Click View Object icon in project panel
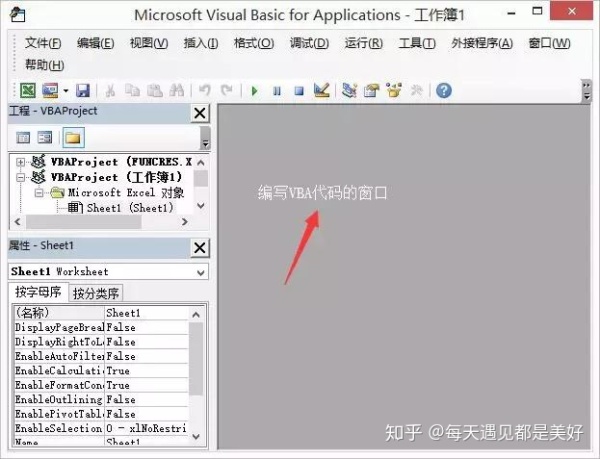600x459 pixels. tap(45, 138)
